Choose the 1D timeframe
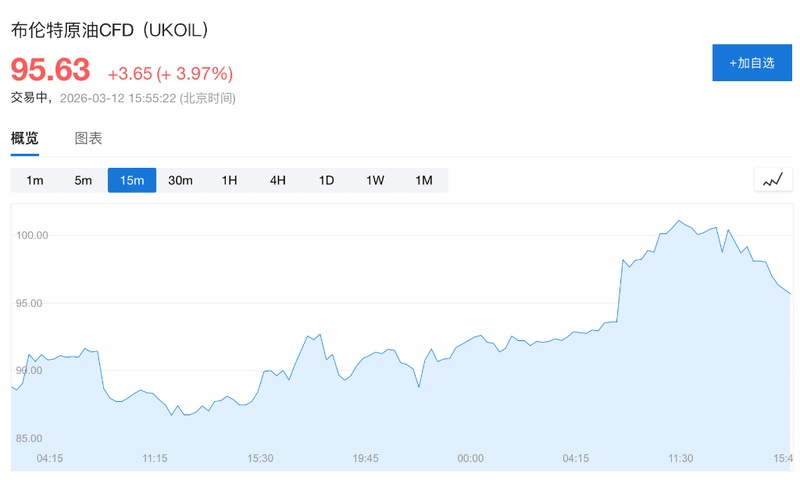The height and width of the screenshot is (480, 800). (326, 181)
